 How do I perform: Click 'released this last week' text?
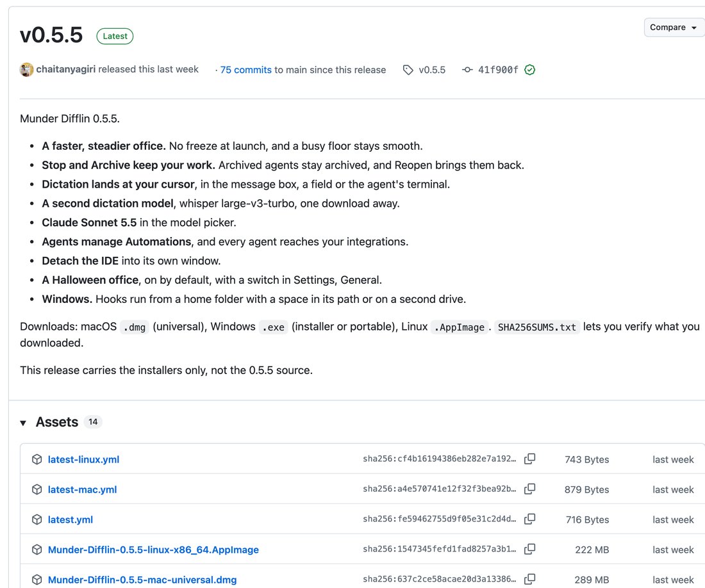149,69
